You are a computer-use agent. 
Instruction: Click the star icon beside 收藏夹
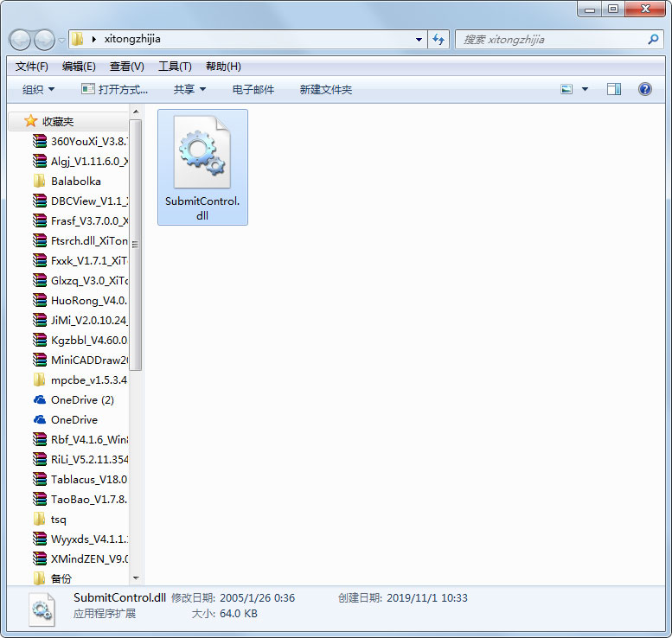[x=30, y=121]
